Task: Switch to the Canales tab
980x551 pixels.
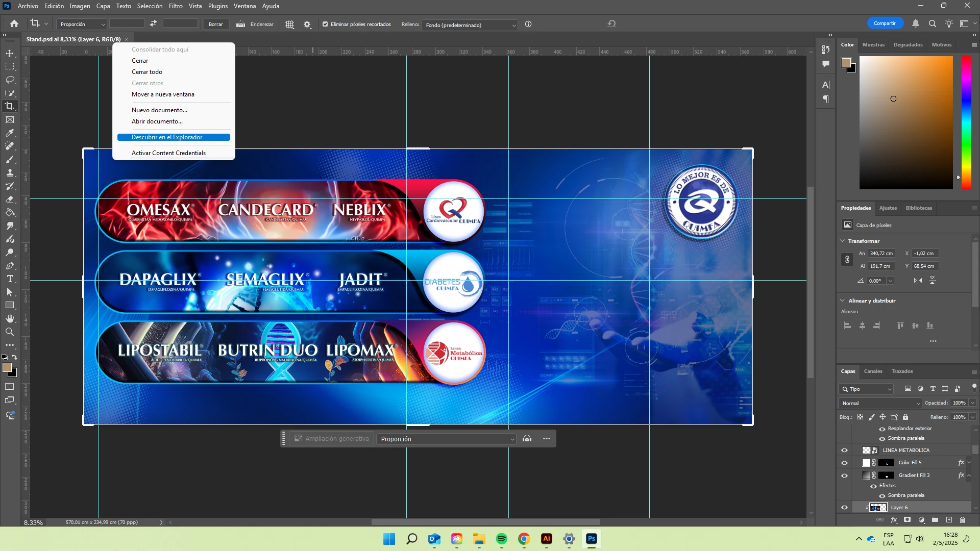Action: 873,371
